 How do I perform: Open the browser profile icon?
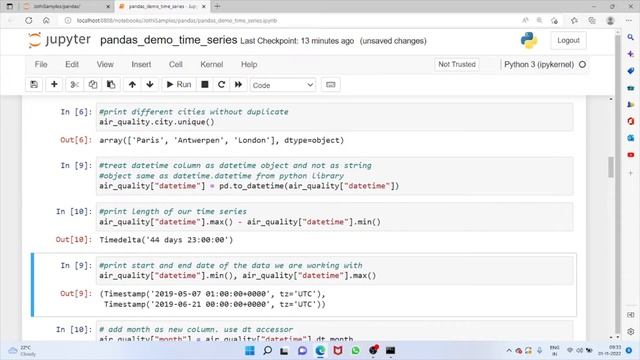coord(610,20)
